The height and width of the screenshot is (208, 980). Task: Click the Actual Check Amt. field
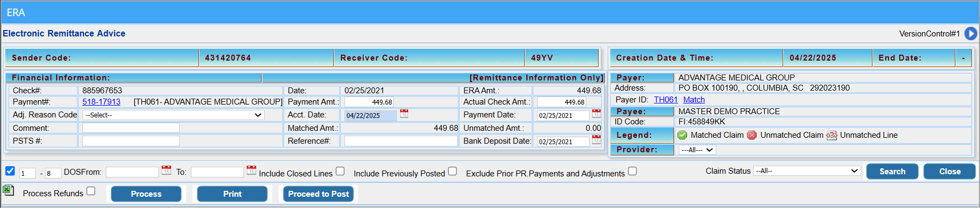(562, 102)
